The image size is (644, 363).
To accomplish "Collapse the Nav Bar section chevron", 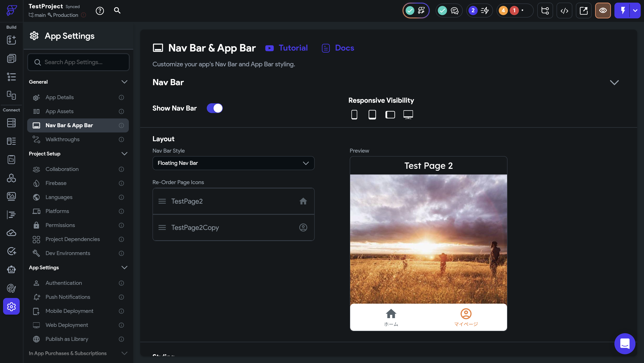I will (614, 83).
